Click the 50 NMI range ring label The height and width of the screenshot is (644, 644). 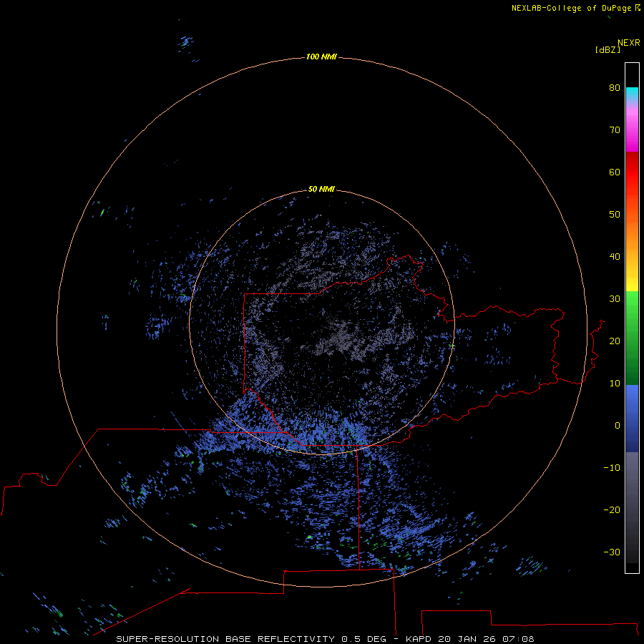pyautogui.click(x=321, y=189)
